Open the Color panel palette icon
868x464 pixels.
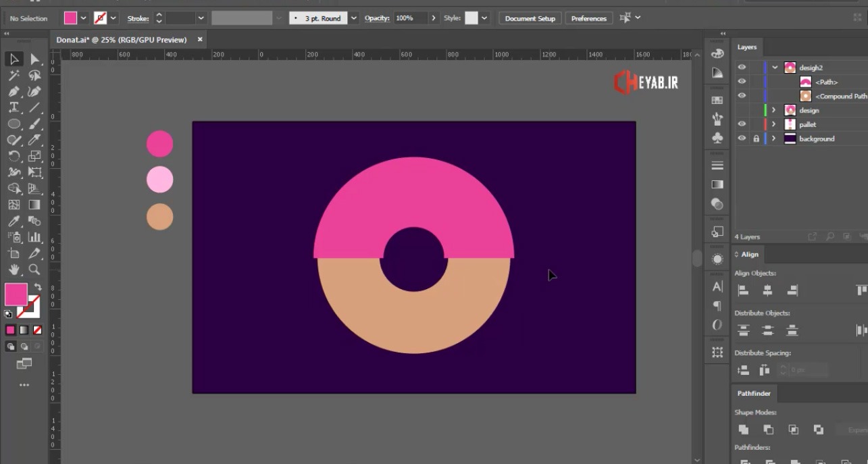point(717,53)
